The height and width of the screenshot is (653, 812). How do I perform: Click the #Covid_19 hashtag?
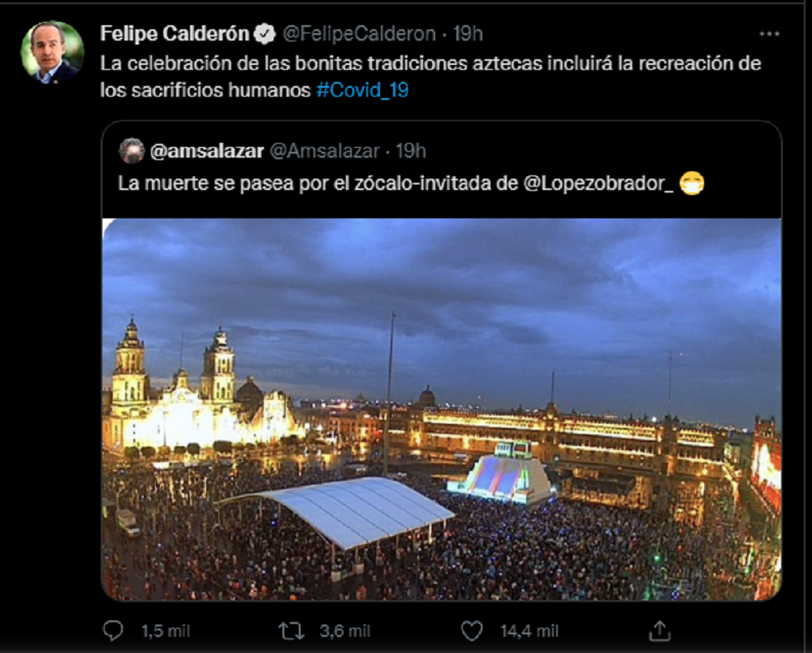[362, 90]
